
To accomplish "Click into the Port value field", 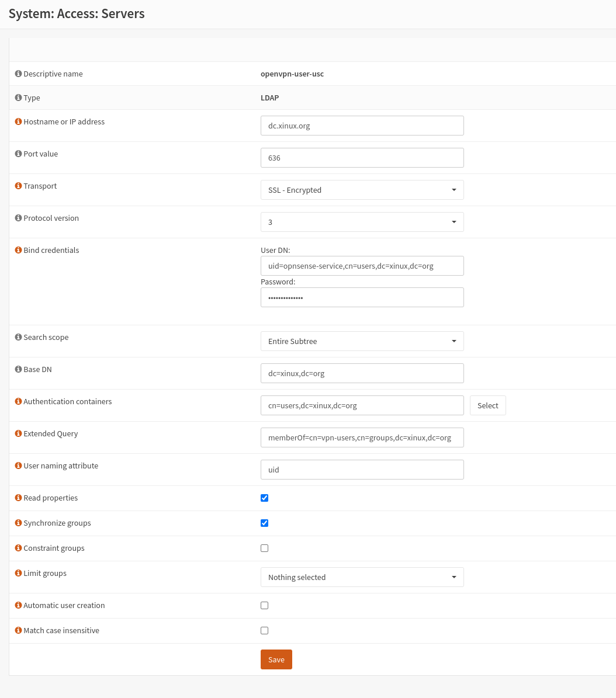I will pyautogui.click(x=362, y=158).
